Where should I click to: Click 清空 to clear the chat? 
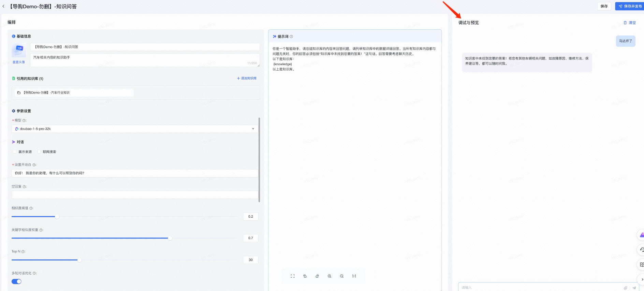pos(630,23)
